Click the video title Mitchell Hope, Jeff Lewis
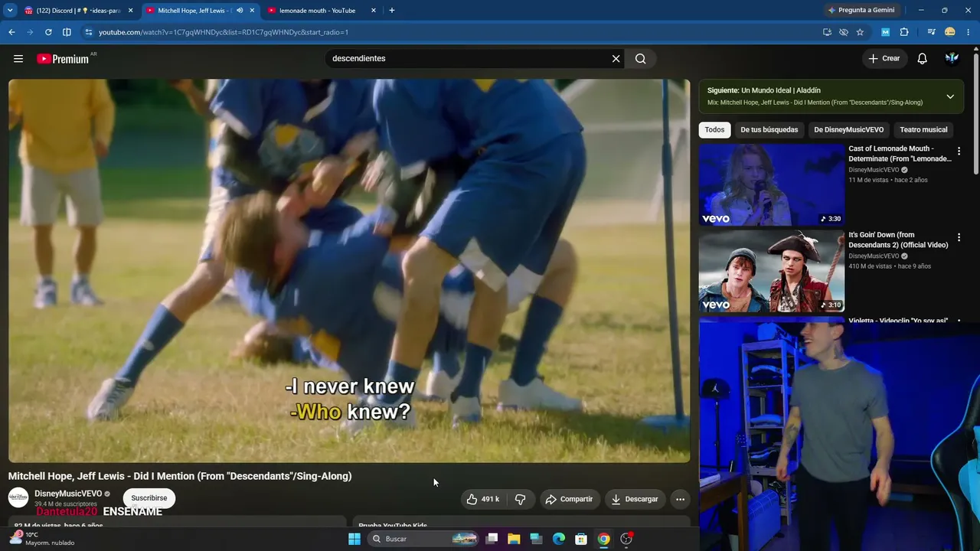The image size is (980, 551). (180, 476)
